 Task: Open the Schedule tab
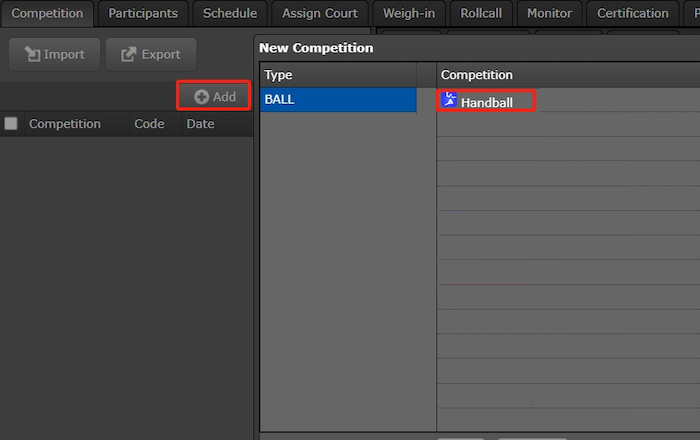click(x=230, y=13)
